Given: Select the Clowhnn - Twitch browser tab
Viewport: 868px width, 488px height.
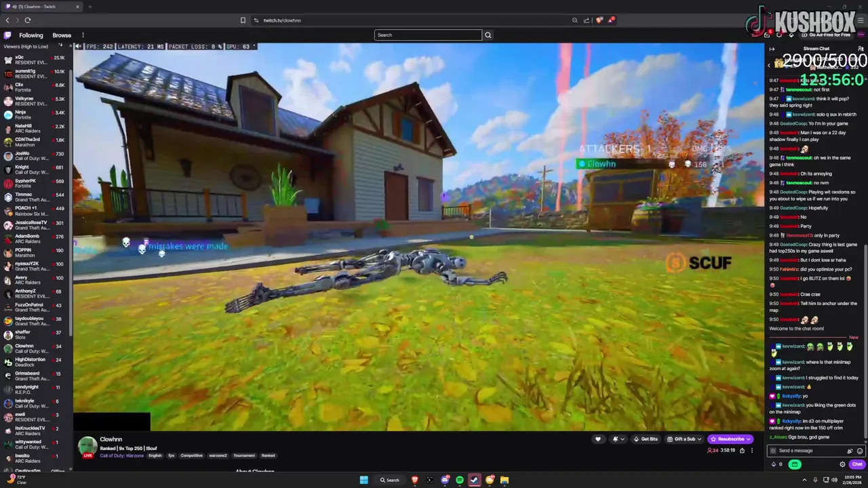Looking at the screenshot, I should click(42, 7).
